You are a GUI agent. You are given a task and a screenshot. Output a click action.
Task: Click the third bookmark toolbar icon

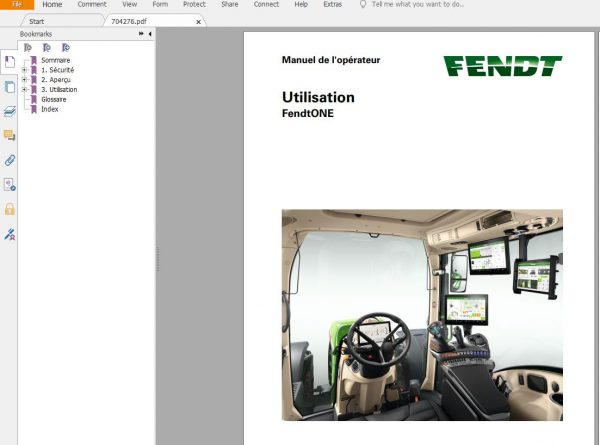66,47
